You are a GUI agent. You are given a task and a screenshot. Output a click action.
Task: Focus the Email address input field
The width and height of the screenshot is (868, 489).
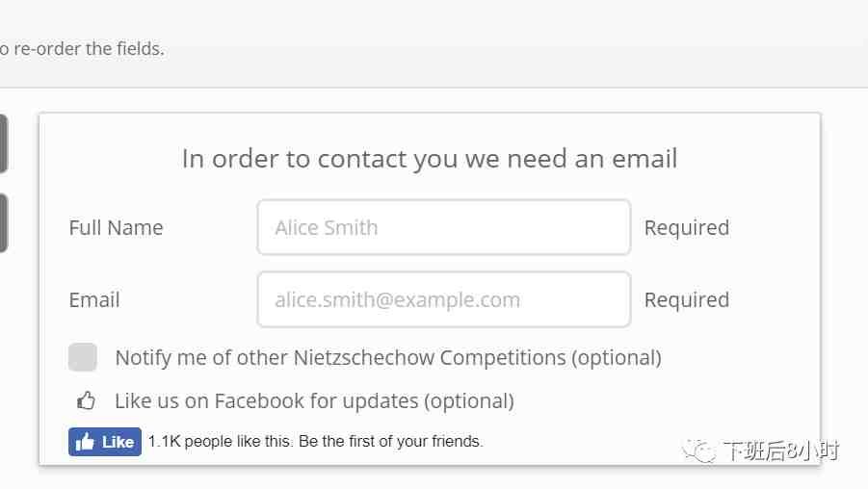click(x=444, y=299)
